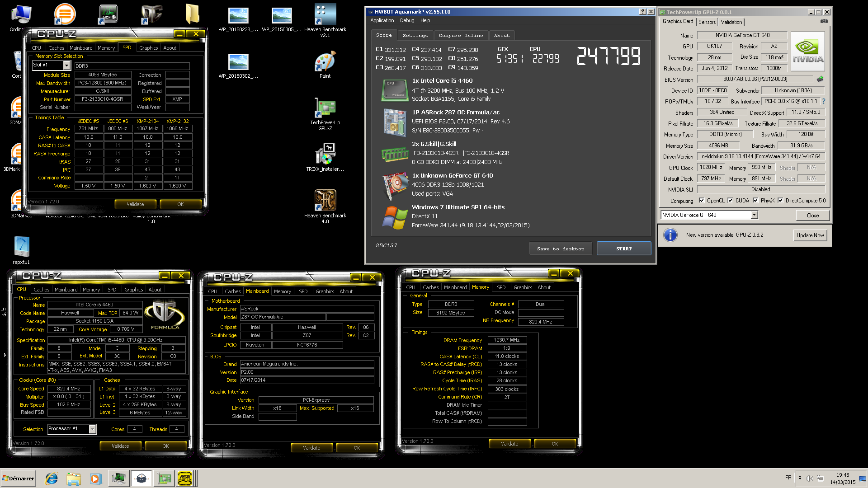Click the GPU-Z Name field NVIDIA GeForce GT 640
Image resolution: width=868 pixels, height=488 pixels.
tap(742, 35)
